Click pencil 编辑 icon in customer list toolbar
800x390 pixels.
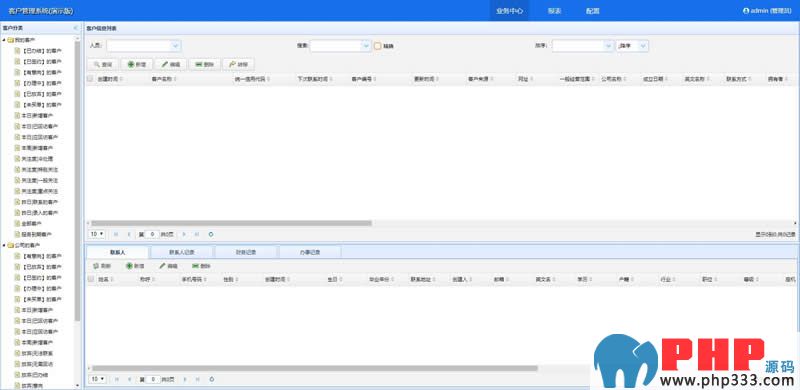(164, 65)
